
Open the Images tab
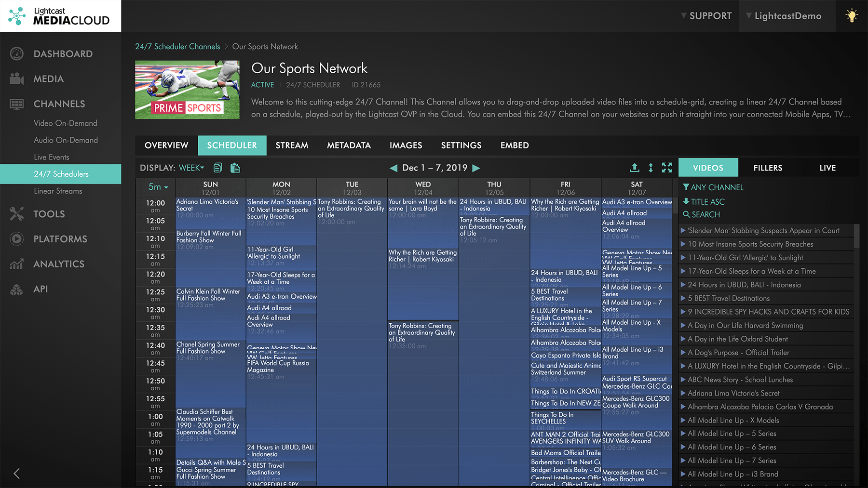click(x=406, y=145)
